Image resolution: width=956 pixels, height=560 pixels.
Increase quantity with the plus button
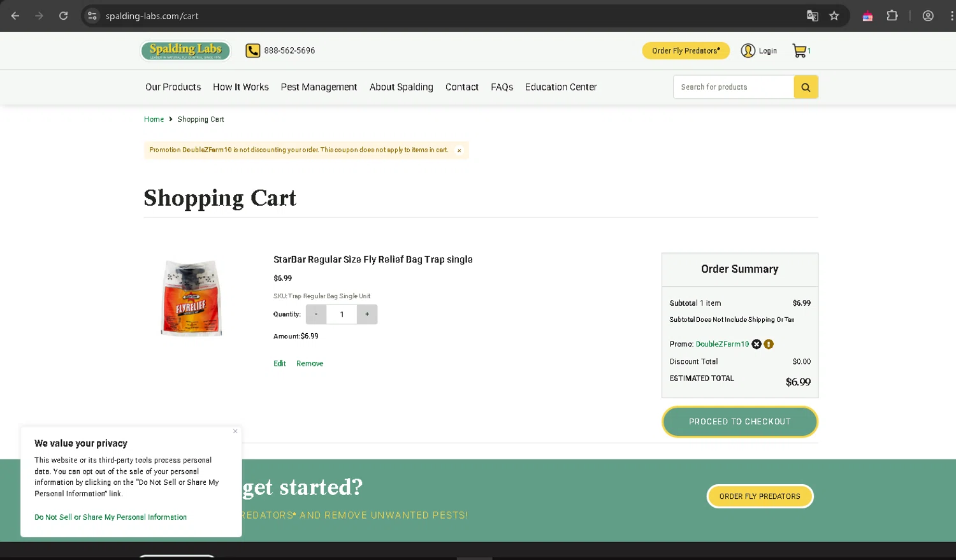(x=367, y=314)
